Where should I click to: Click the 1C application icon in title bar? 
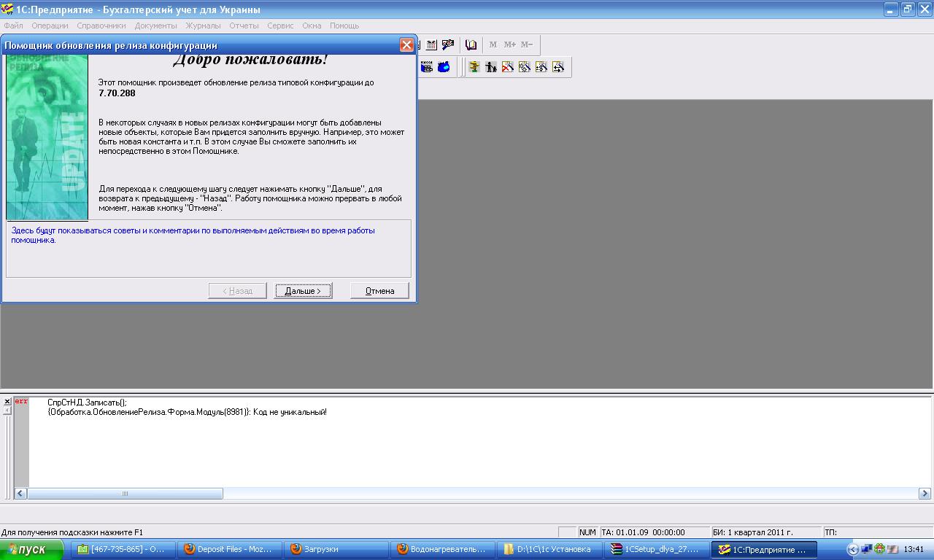[7, 9]
